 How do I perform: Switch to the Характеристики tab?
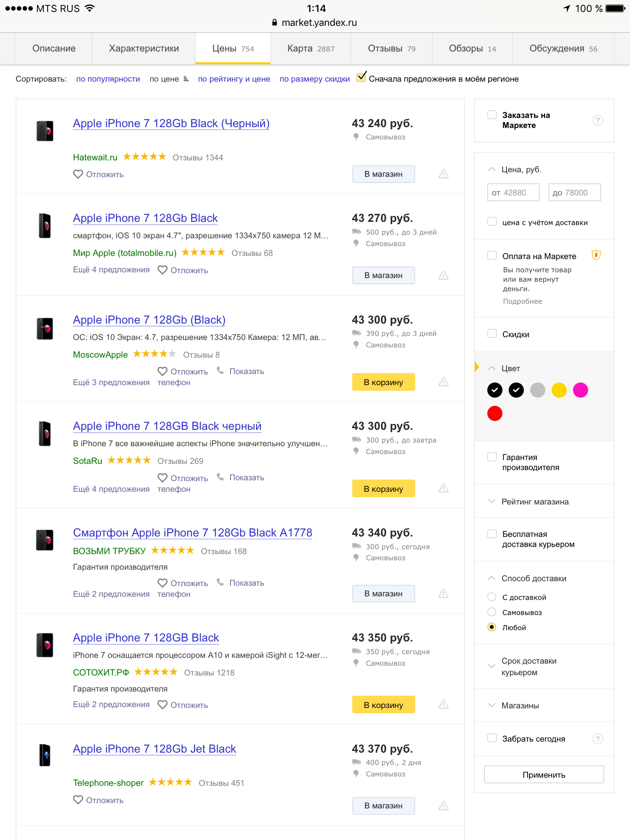pos(144,48)
